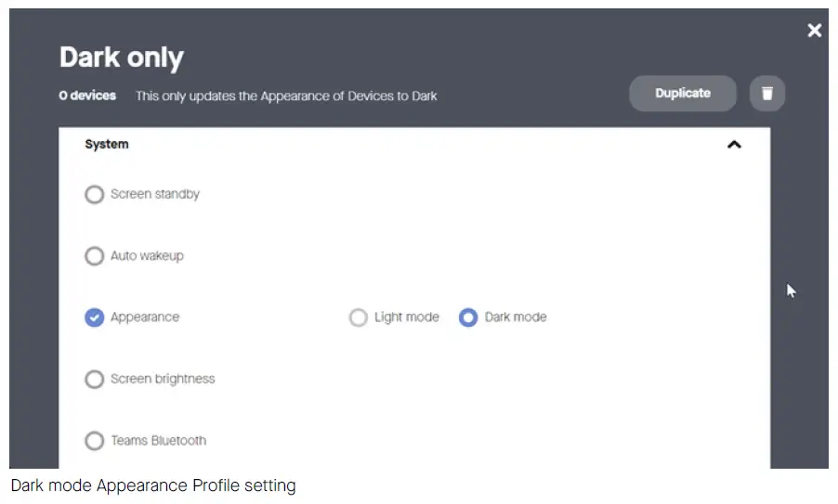Click the Screen brightness text label
The image size is (838, 504).
pyautogui.click(x=163, y=380)
